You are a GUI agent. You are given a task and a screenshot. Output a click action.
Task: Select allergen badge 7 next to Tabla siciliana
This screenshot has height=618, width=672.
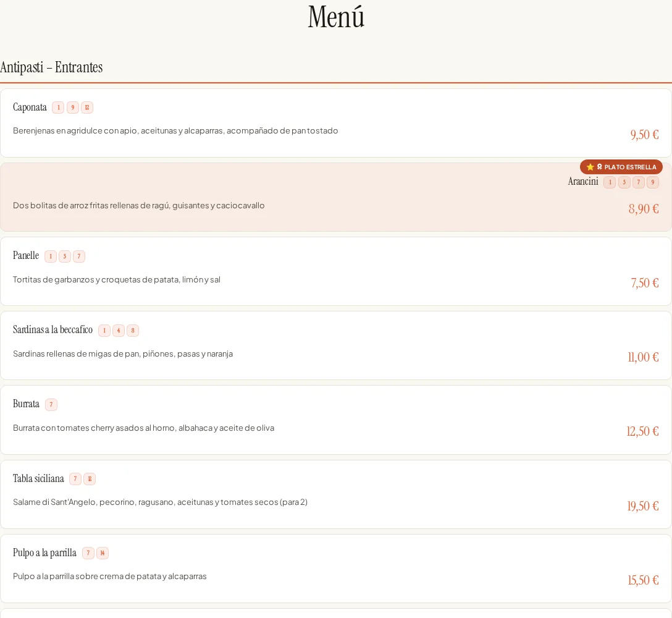coord(75,479)
